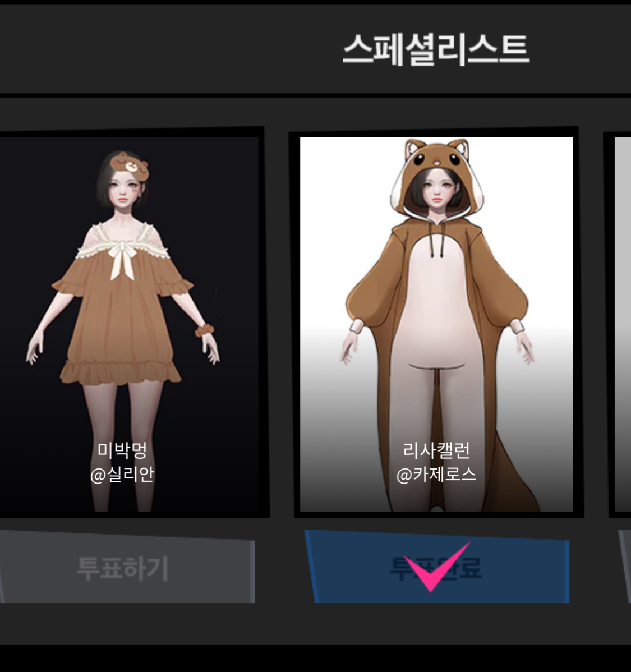Click the @실리안 server label
The height and width of the screenshot is (672, 631).
click(122, 475)
